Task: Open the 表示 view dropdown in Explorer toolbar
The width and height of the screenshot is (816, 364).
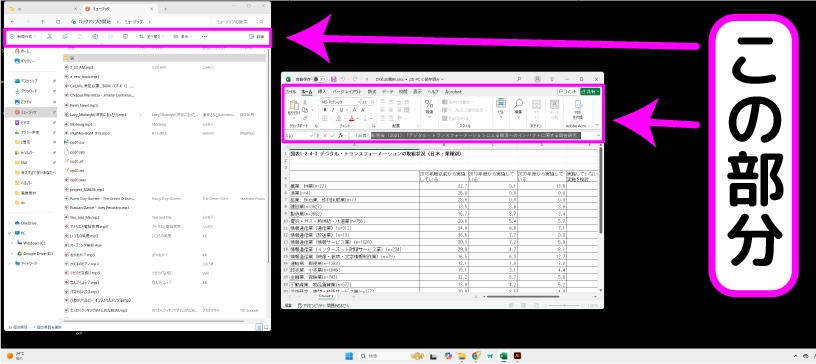Action: click(x=183, y=36)
